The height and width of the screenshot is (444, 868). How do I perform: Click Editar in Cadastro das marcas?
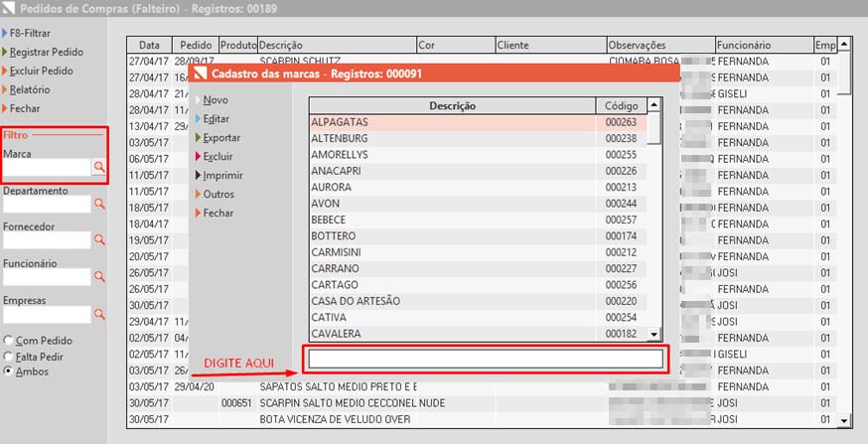[216, 119]
